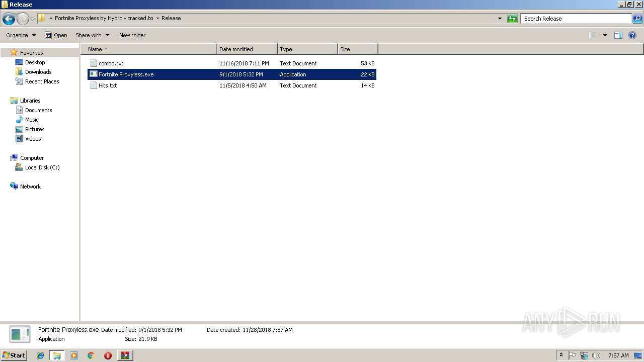Open the Videos library
644x362 pixels.
click(x=33, y=139)
